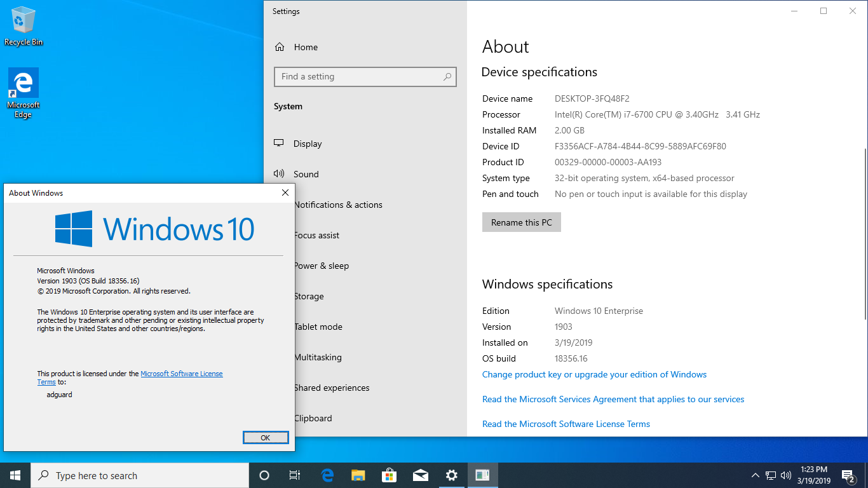The height and width of the screenshot is (488, 868).
Task: Maximize the Settings window
Action: (824, 11)
